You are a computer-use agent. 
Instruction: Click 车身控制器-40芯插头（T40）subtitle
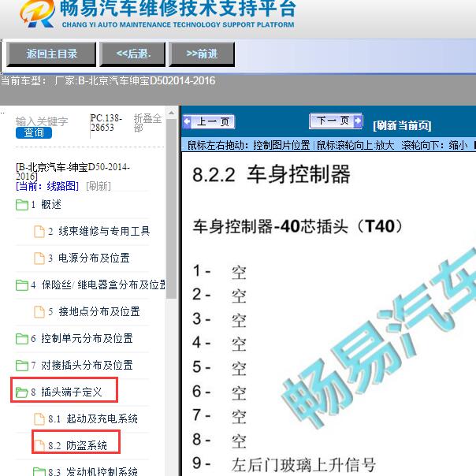coord(298,226)
